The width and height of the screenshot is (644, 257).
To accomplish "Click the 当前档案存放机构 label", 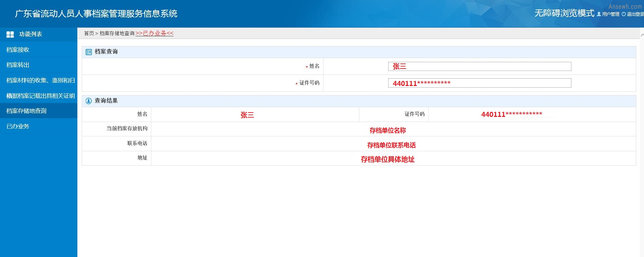I will (x=127, y=129).
